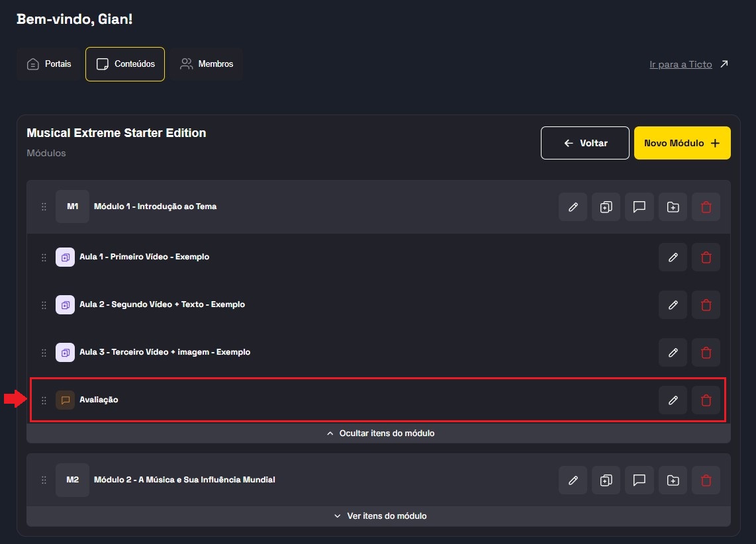Duplicate Módulo 1 using copy icon
The width and height of the screenshot is (756, 544).
(606, 207)
